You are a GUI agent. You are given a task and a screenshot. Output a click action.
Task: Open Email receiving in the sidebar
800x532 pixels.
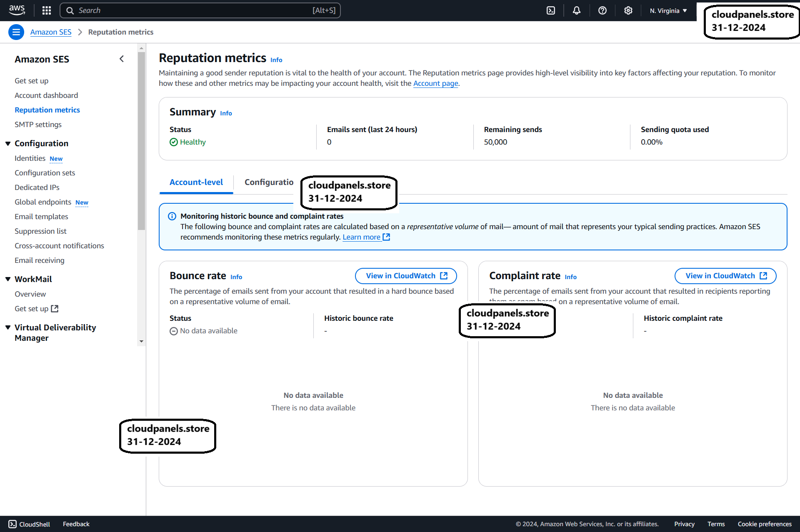(x=40, y=260)
